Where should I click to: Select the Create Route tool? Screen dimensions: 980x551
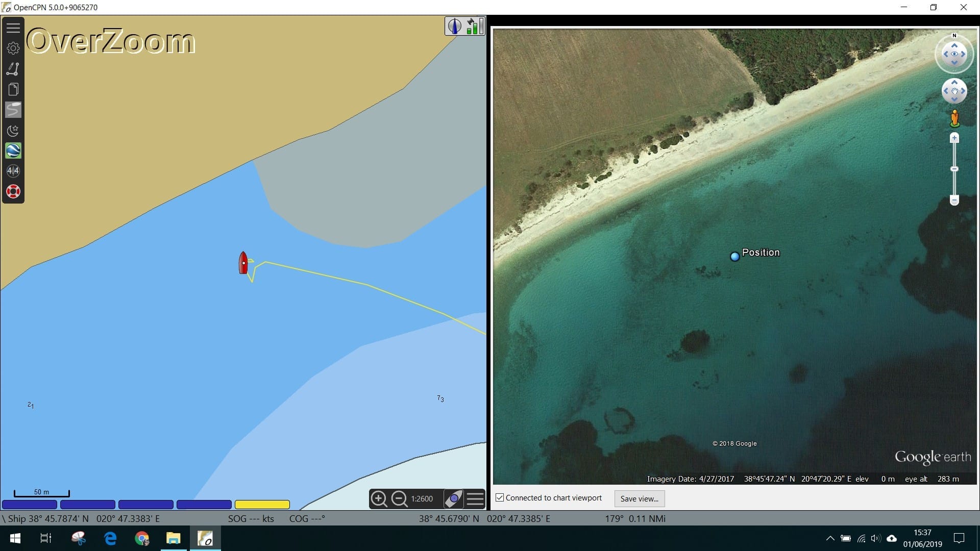[13, 68]
